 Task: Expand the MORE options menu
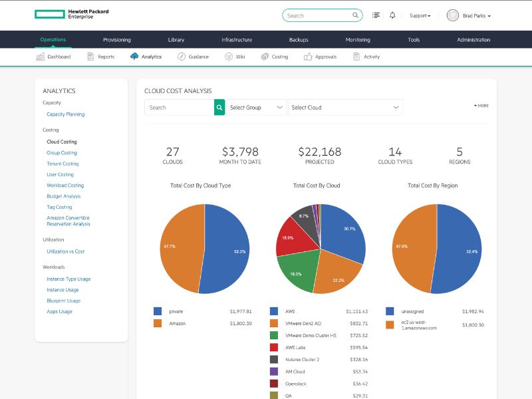pos(481,105)
